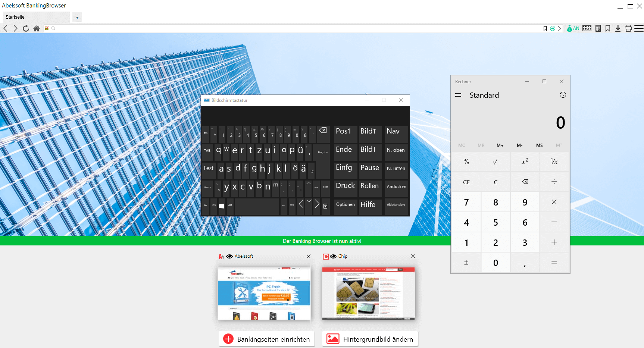Click the plus key in calculator
The width and height of the screenshot is (644, 348).
coord(554,242)
